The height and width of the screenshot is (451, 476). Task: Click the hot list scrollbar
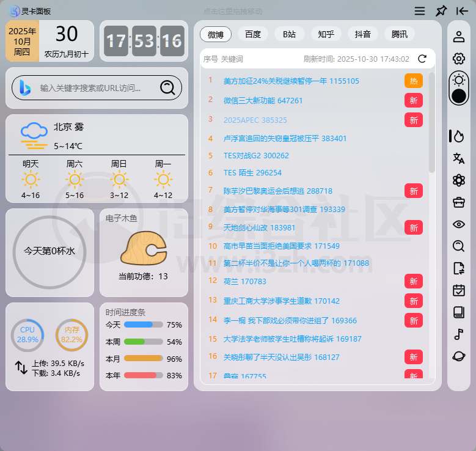click(431, 123)
